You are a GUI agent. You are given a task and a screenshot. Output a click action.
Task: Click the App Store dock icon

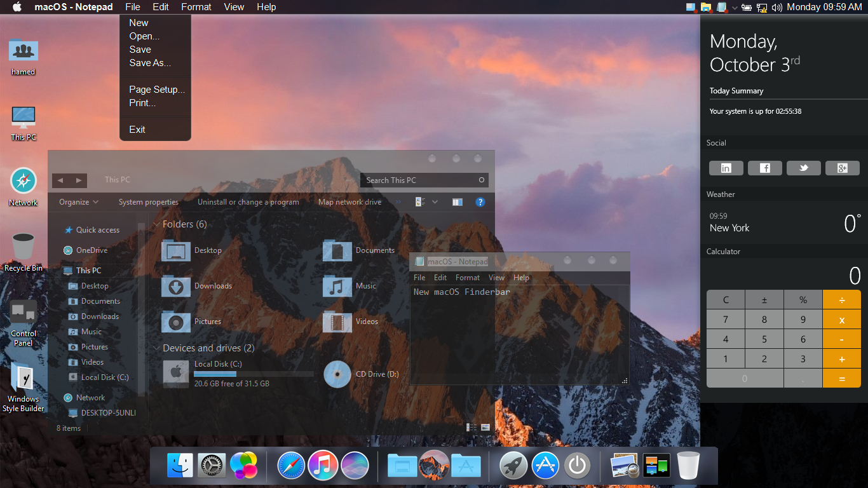pyautogui.click(x=545, y=466)
